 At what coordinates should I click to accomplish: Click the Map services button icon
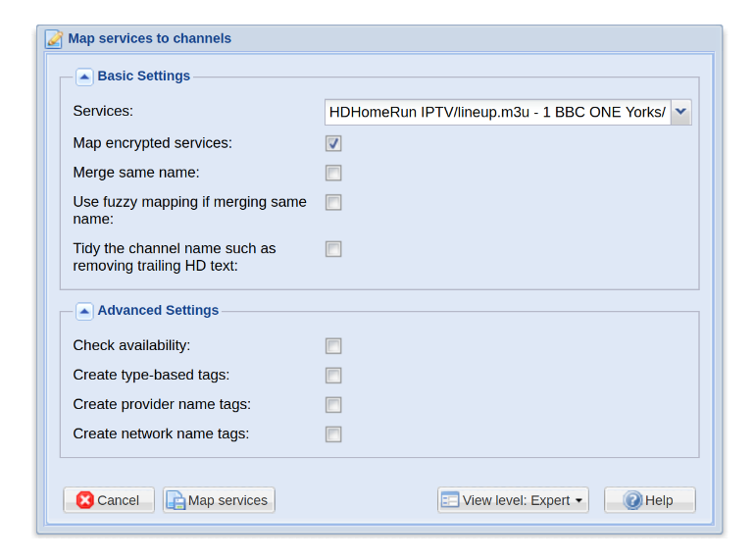176,500
